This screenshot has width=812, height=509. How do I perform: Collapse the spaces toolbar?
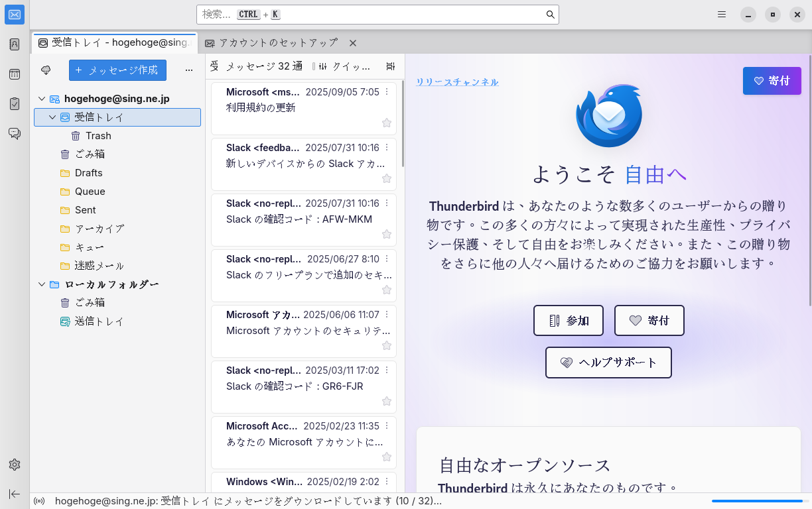15,494
